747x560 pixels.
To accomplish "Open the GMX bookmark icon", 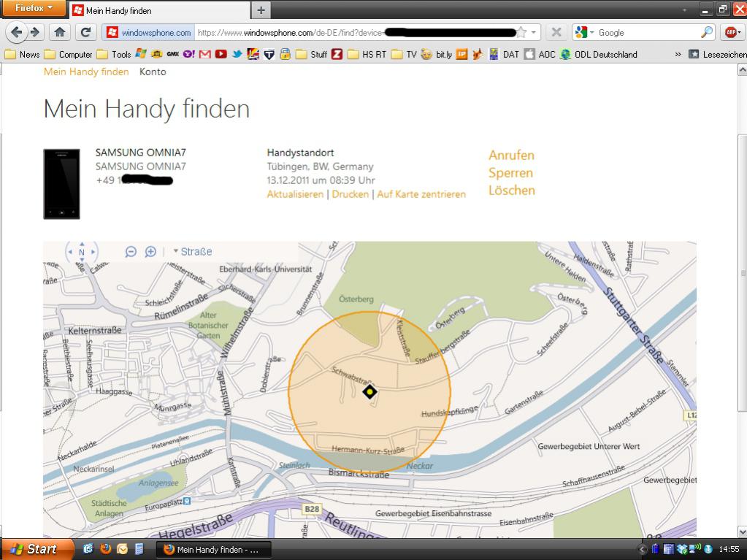I will point(173,54).
